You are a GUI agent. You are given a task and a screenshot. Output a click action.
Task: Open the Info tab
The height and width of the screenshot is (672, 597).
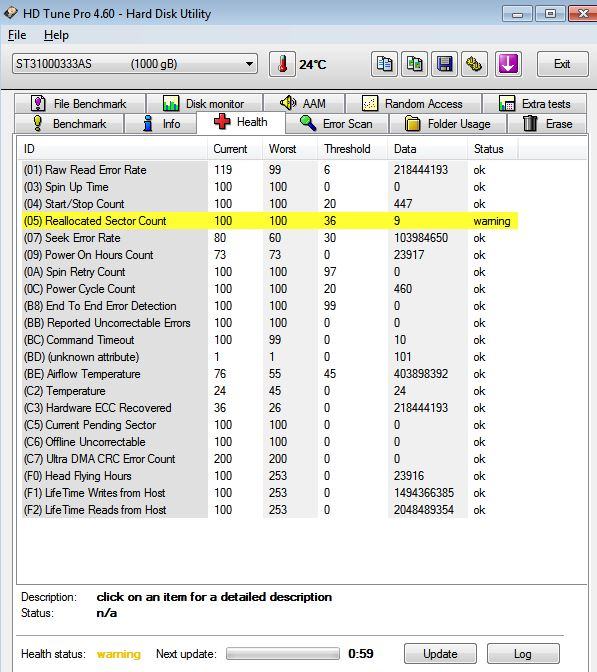click(161, 123)
